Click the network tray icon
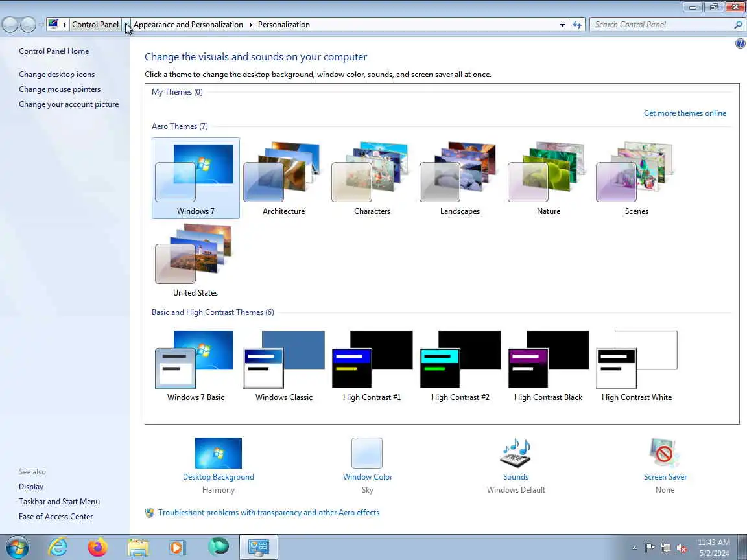This screenshot has height=560, width=747. click(x=666, y=548)
